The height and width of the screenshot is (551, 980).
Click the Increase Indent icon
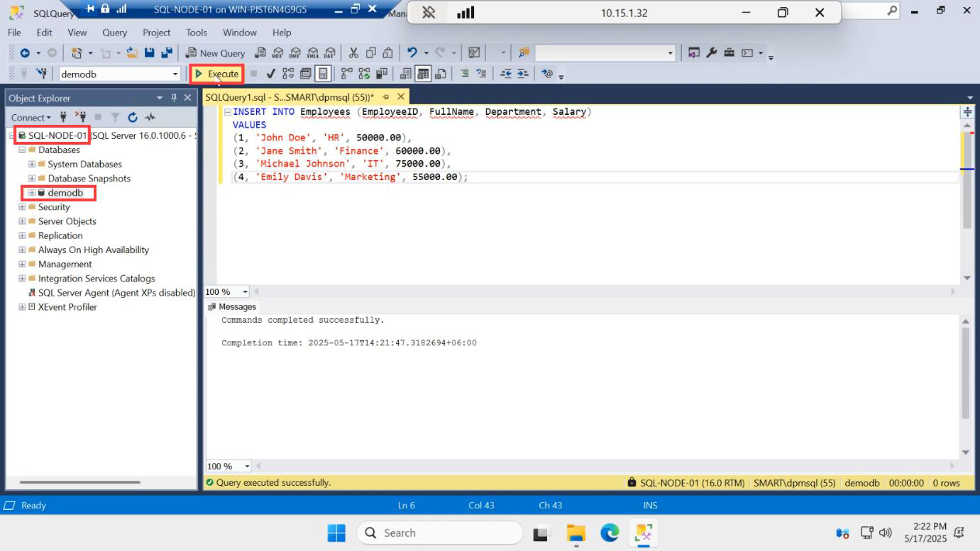[x=523, y=74]
